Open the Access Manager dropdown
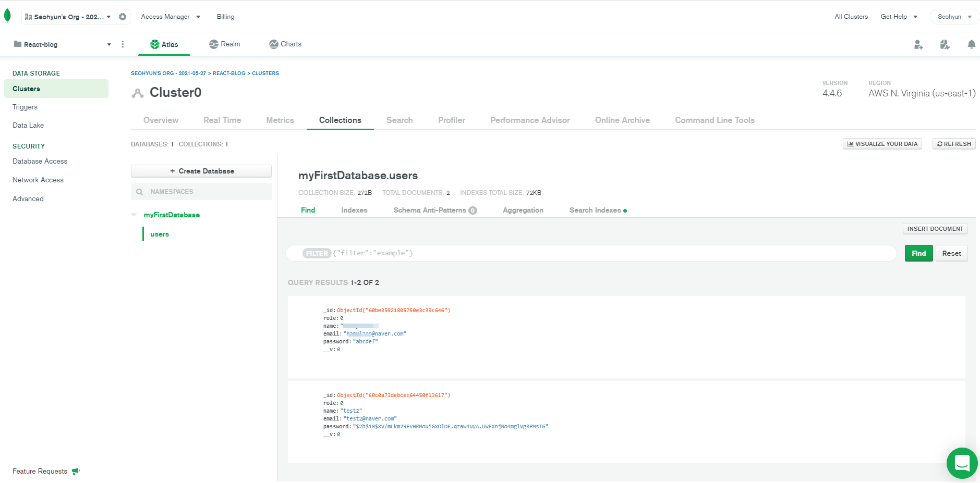Image resolution: width=980 pixels, height=483 pixels. [x=171, y=17]
